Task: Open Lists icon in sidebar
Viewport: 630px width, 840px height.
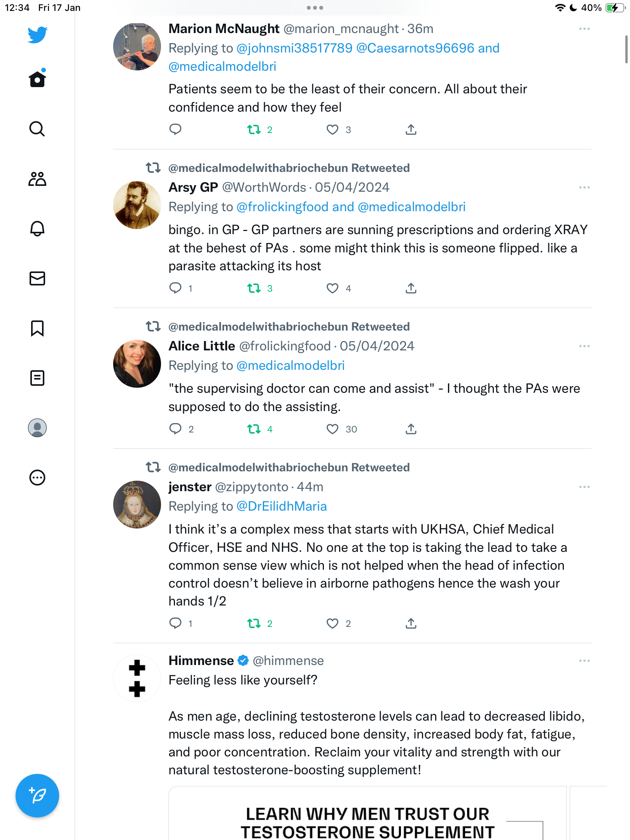Action: (37, 378)
